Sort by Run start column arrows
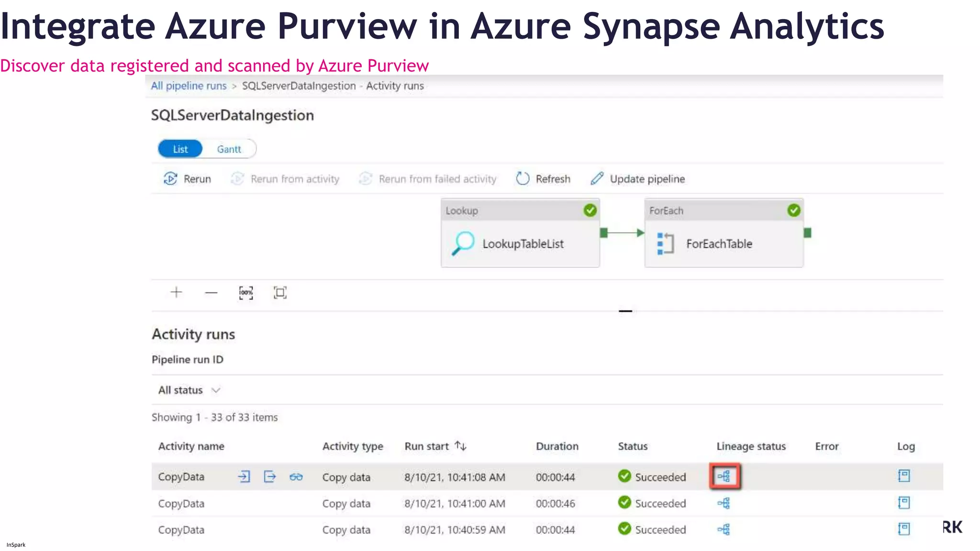Image resolution: width=980 pixels, height=551 pixels. 460,446
